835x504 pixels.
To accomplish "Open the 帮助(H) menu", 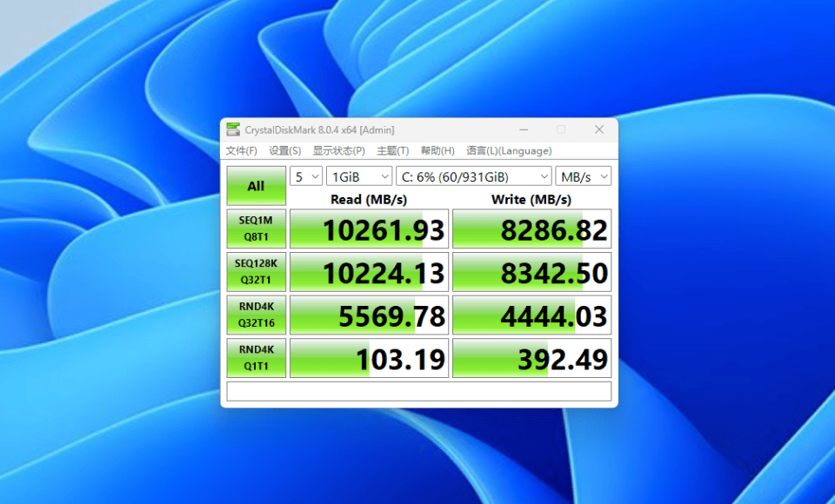I will tap(438, 150).
